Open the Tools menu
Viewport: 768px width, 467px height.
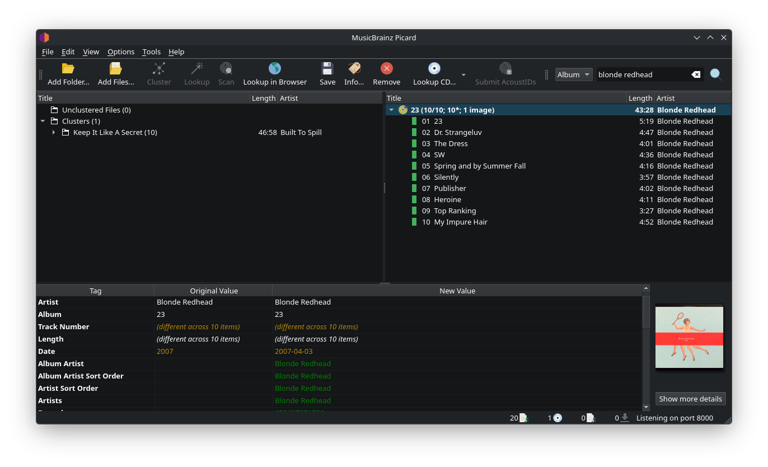151,51
